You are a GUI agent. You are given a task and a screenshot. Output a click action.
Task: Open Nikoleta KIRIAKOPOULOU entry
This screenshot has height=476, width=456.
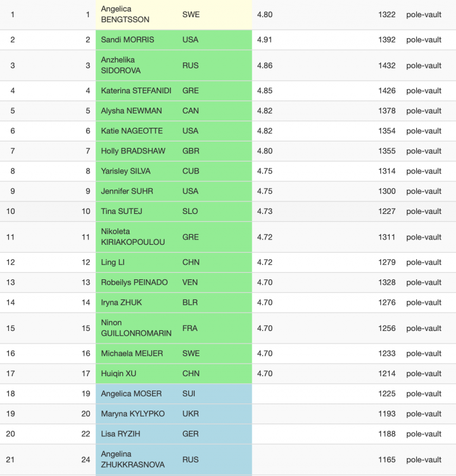[133, 237]
